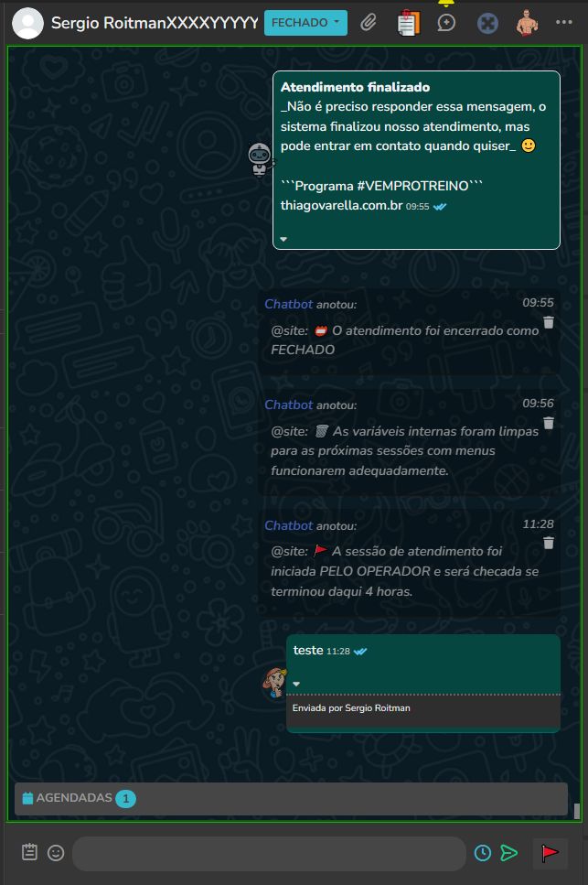Click the paperclip attachment icon
Image resolution: width=588 pixels, height=885 pixels.
[x=369, y=23]
